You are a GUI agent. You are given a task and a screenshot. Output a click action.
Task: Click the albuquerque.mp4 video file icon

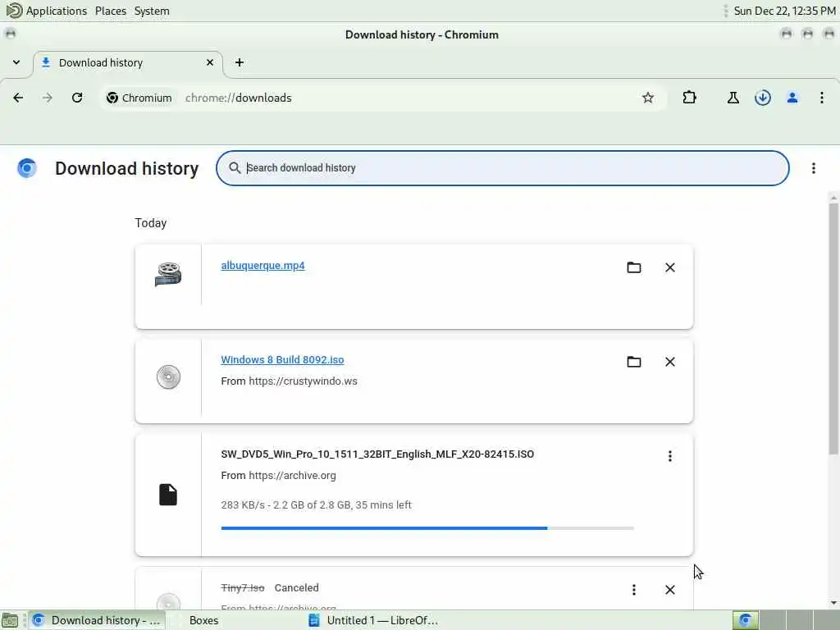[x=168, y=274]
